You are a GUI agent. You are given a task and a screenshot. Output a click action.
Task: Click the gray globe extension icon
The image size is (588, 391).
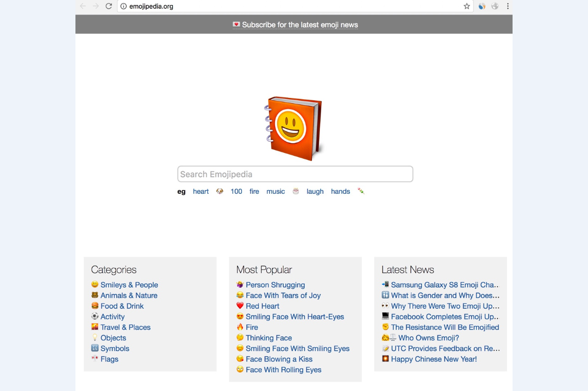[495, 6]
